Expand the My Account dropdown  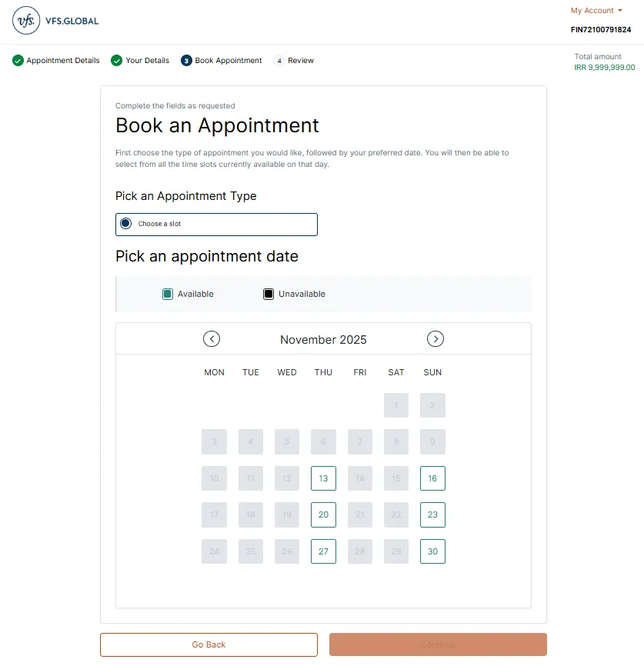click(x=596, y=11)
